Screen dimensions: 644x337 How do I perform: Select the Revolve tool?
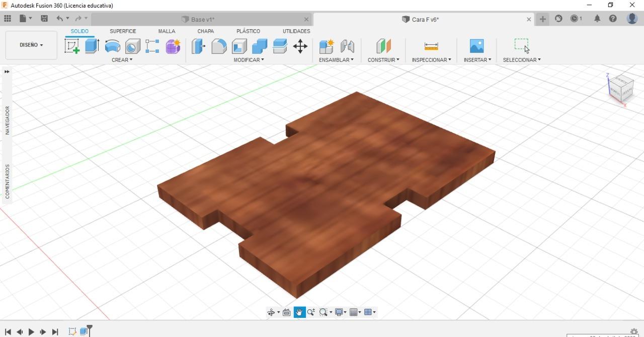[x=112, y=46]
